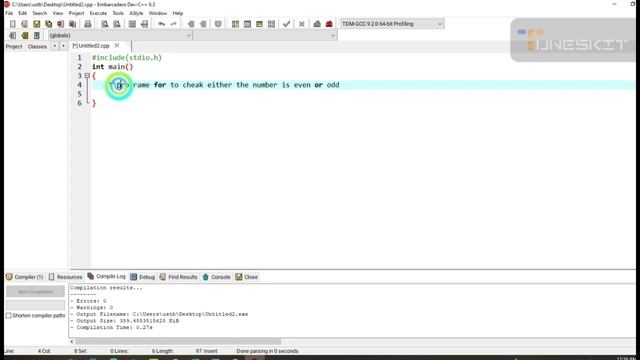The image size is (640, 360).
Task: Open the AStyle menu
Action: (x=136, y=13)
